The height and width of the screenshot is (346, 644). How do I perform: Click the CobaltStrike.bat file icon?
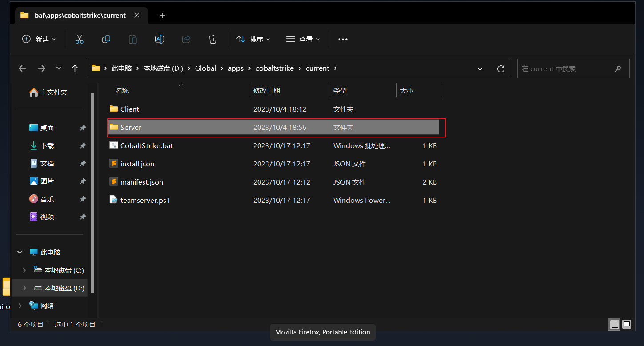tap(114, 145)
